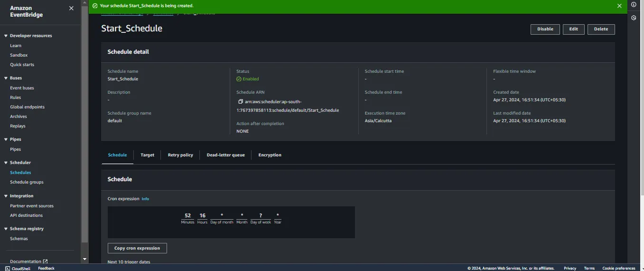This screenshot has height=271, width=644.
Task: Open Archives in the sidebar
Action: click(x=19, y=116)
